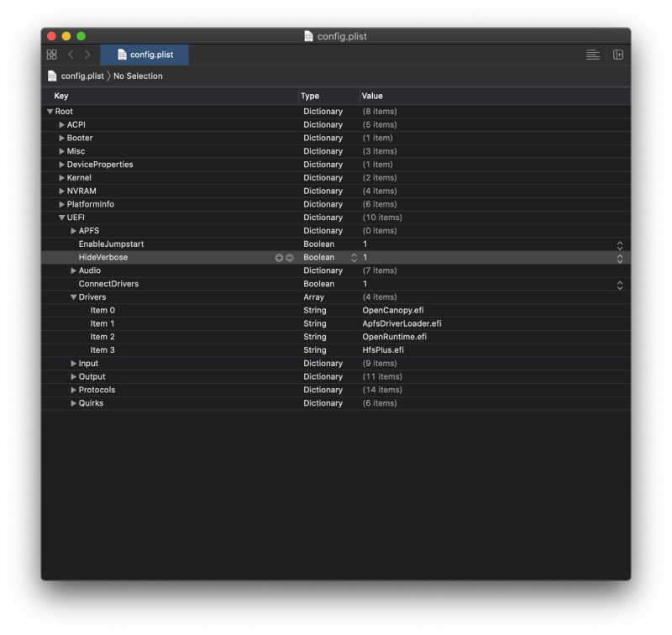
Task: Expand the NVRAM dictionary
Action: pyautogui.click(x=61, y=192)
